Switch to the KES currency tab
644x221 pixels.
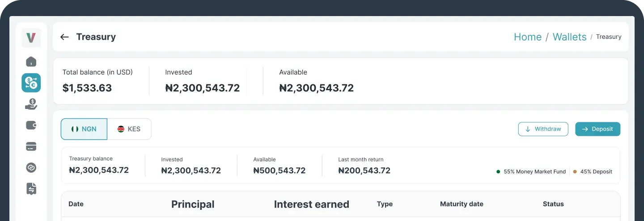[129, 129]
